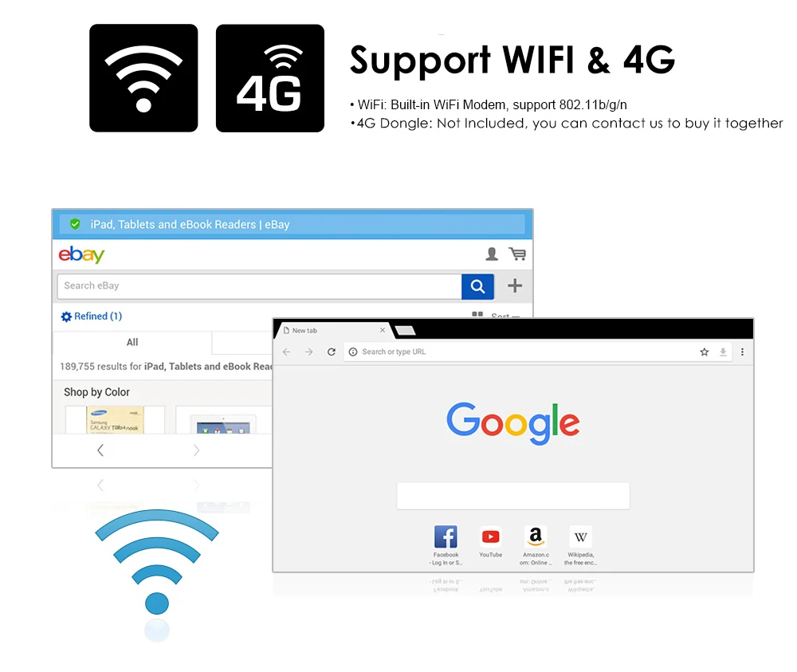Open the Wikipedia shortcut tile

pos(580,545)
